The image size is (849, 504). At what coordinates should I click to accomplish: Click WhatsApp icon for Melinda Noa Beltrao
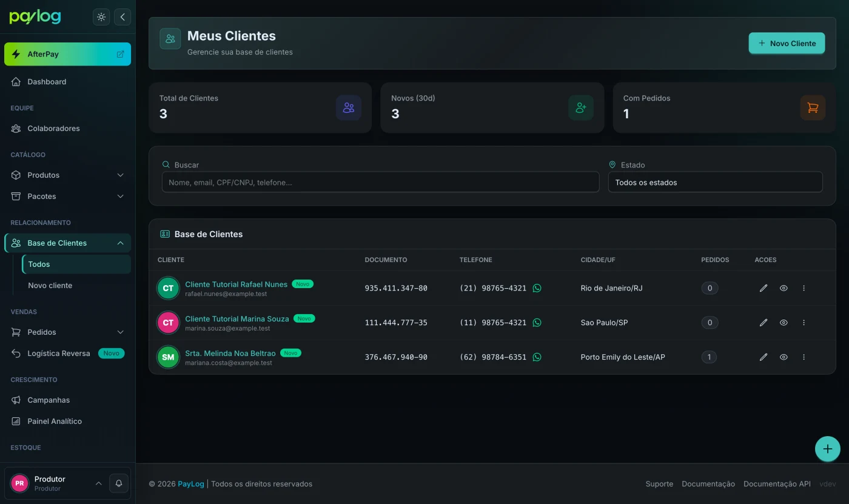537,357
